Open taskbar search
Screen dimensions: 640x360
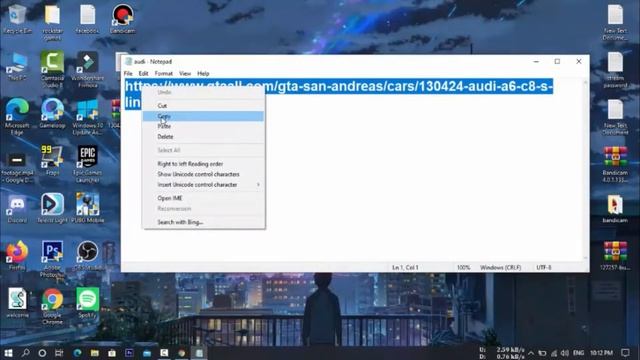[x=25, y=353]
